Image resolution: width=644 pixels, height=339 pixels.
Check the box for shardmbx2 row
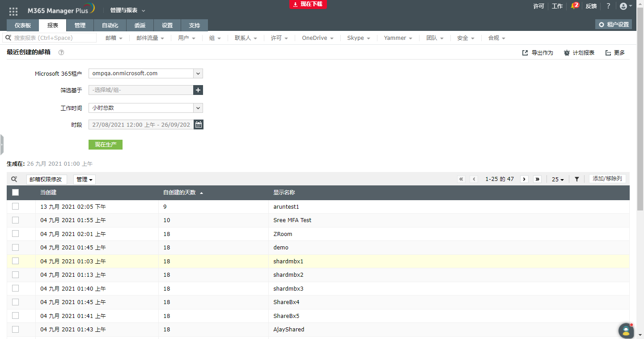pyautogui.click(x=16, y=275)
